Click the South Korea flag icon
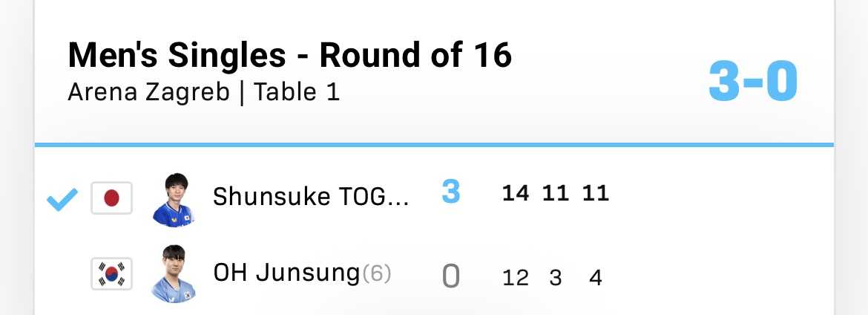This screenshot has height=315, width=868. coord(111,274)
